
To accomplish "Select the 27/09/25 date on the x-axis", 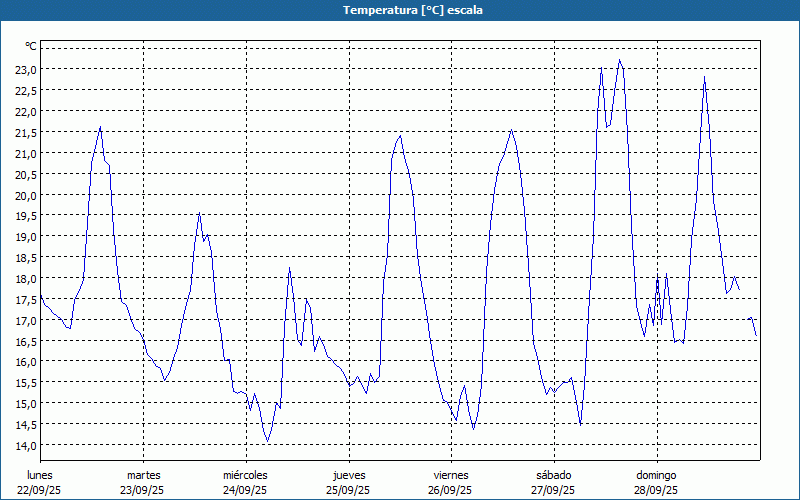I will (553, 490).
